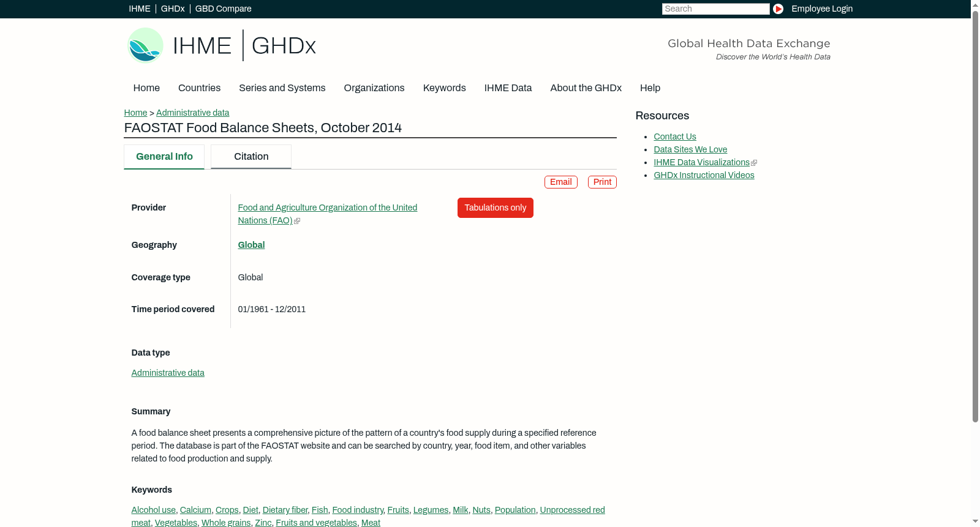Open the Organizations menu
980x527 pixels.
point(374,88)
